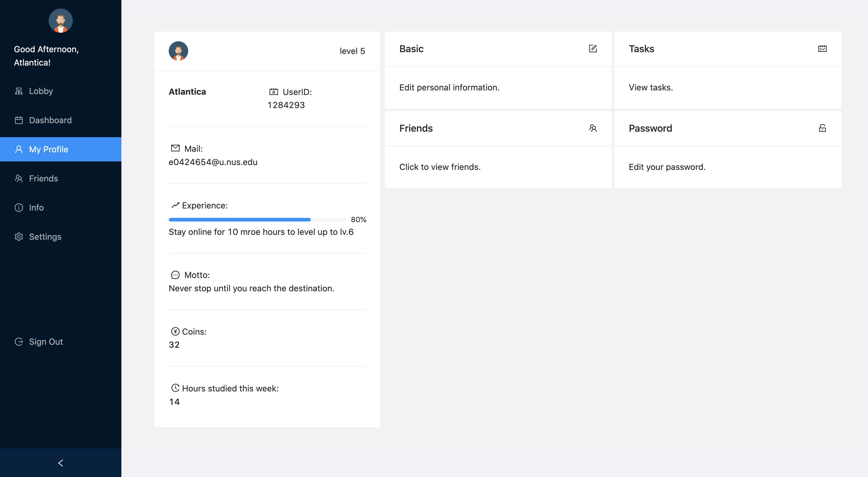Viewport: 868px width, 477px height.
Task: Open Settings from the sidebar
Action: click(x=45, y=237)
